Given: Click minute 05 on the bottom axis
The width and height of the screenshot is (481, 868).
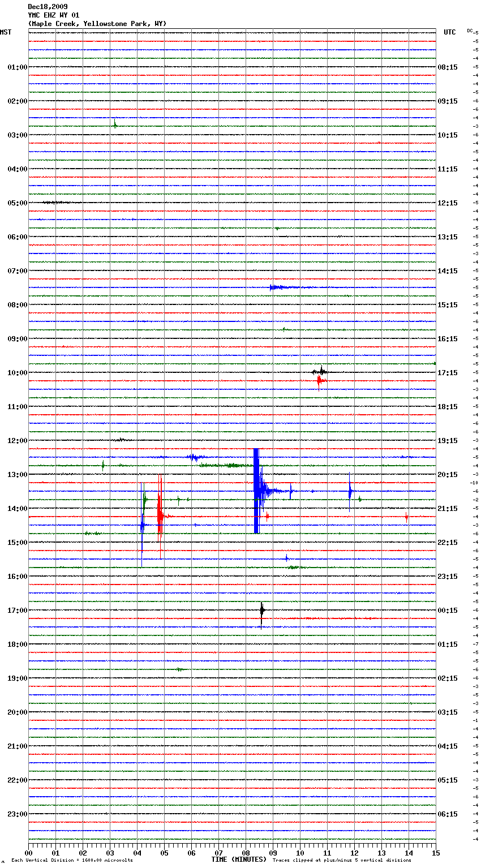Looking at the screenshot, I should point(164,853).
